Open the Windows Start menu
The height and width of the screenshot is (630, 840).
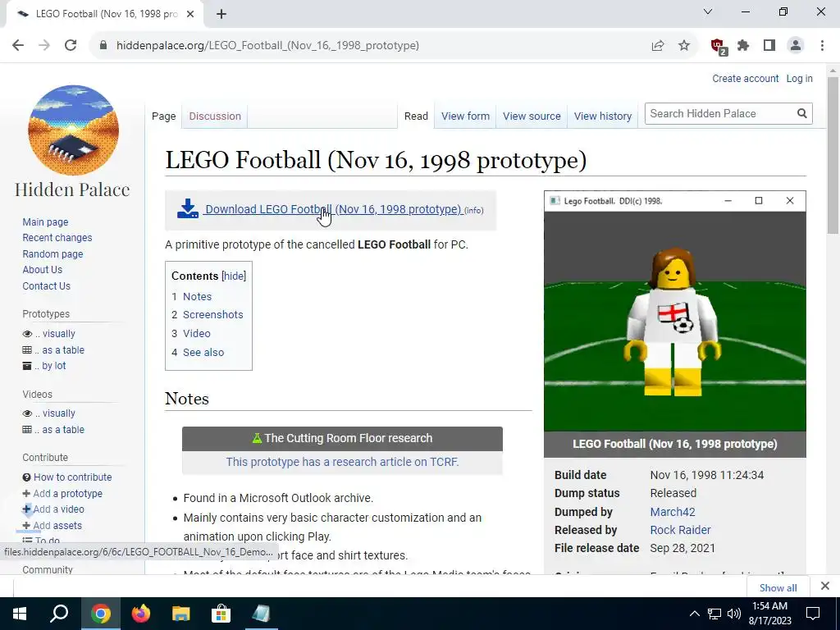(x=20, y=614)
